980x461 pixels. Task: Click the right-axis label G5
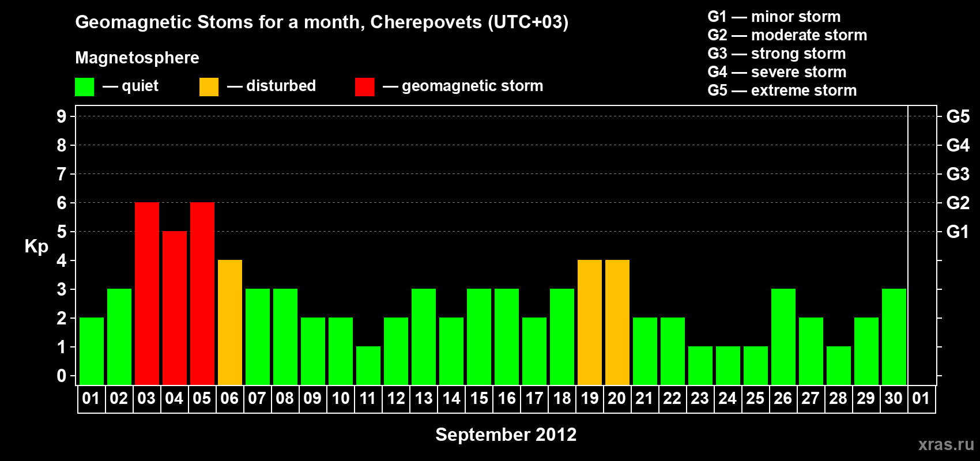(x=958, y=116)
